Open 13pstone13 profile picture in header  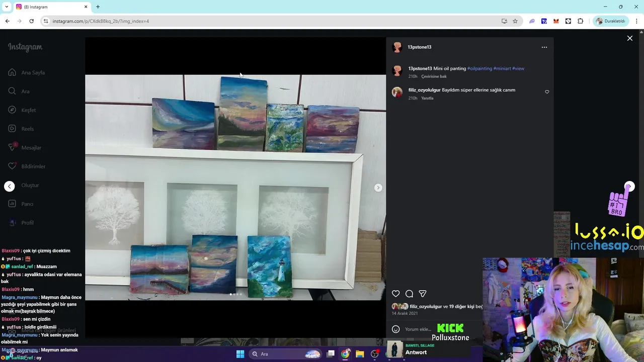[397, 47]
